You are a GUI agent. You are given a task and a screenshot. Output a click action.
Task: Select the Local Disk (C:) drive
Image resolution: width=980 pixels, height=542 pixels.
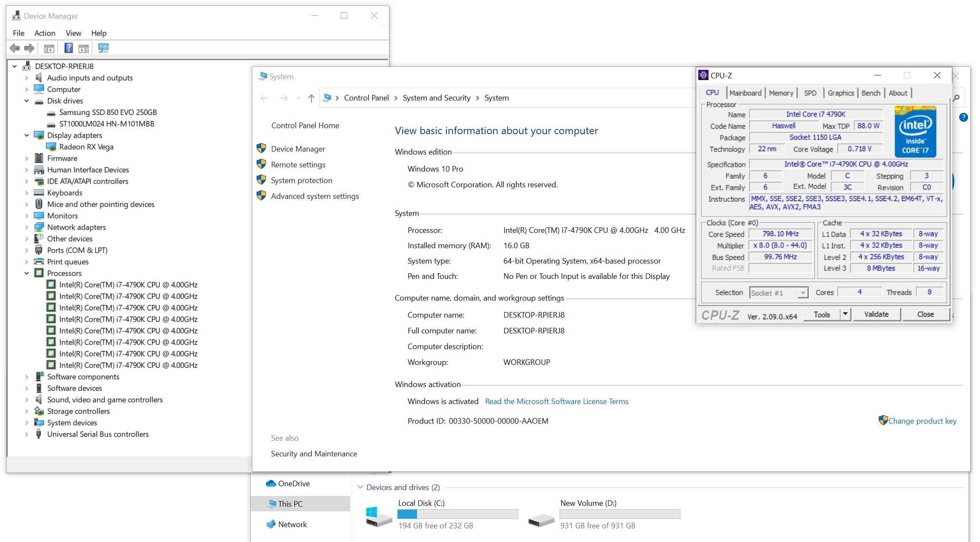click(x=442, y=514)
